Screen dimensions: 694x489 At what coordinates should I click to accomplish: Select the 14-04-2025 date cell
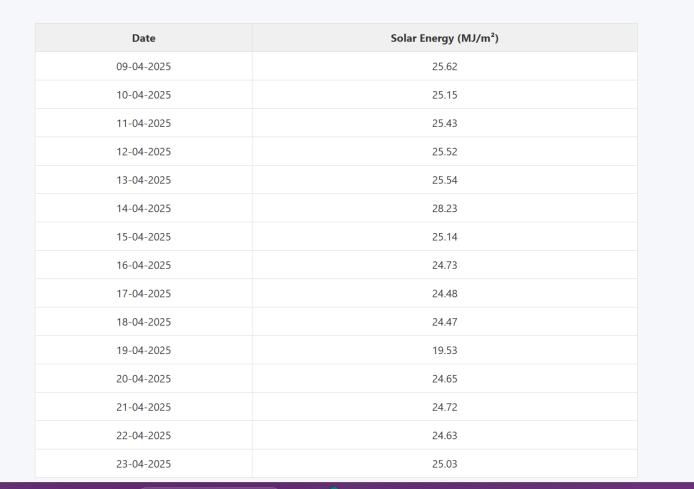point(144,208)
